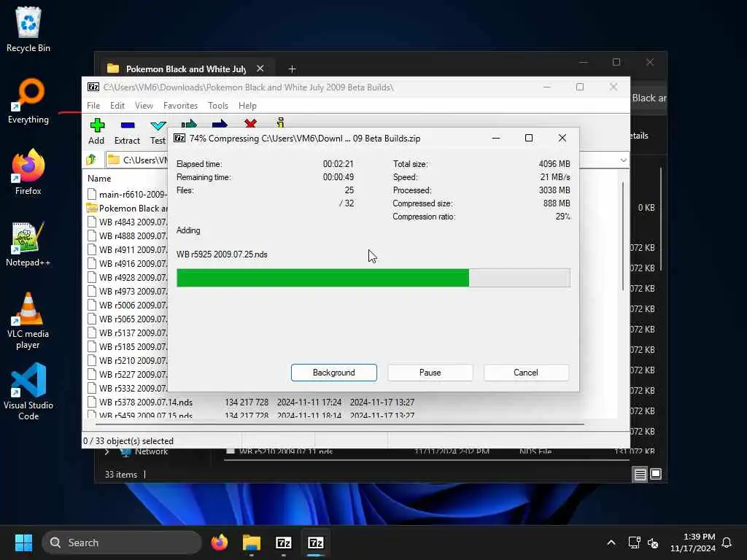This screenshot has height=560, width=747.
Task: Show hidden system tray icons chevron
Action: click(611, 542)
